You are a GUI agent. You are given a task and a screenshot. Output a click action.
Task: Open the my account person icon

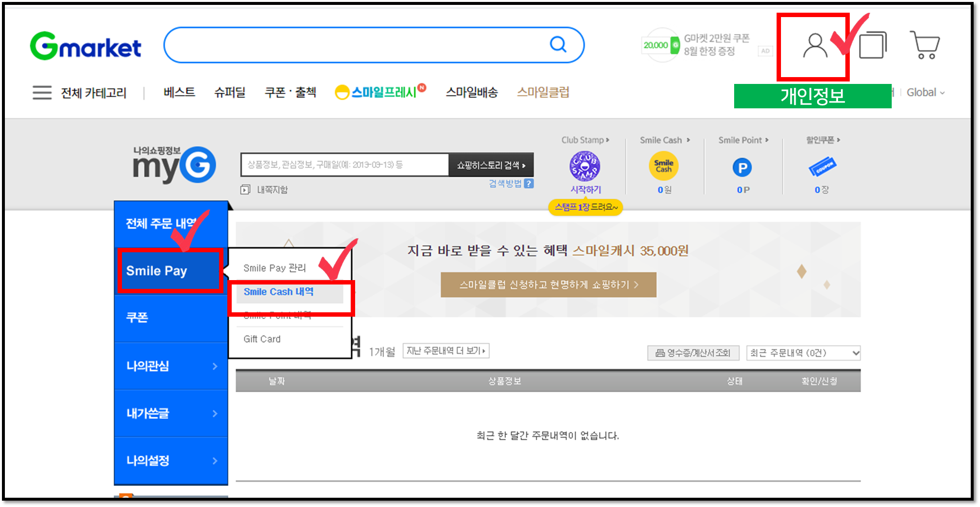(x=815, y=46)
